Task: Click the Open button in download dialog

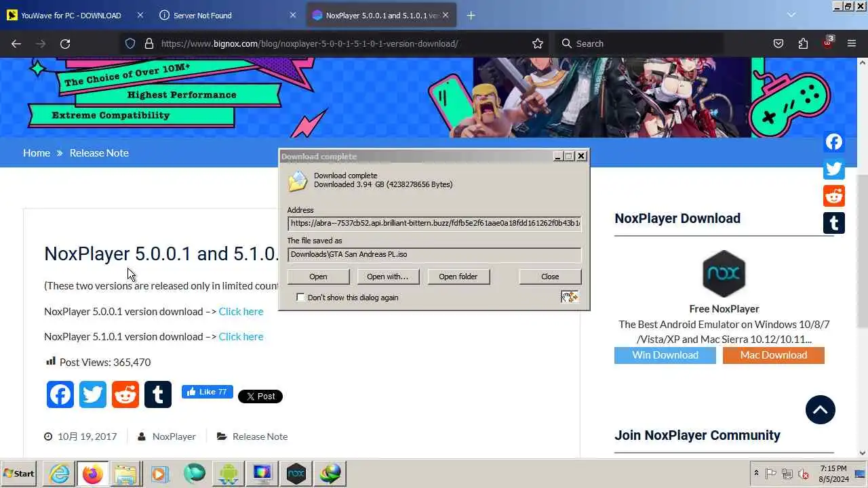Action: pyautogui.click(x=318, y=277)
